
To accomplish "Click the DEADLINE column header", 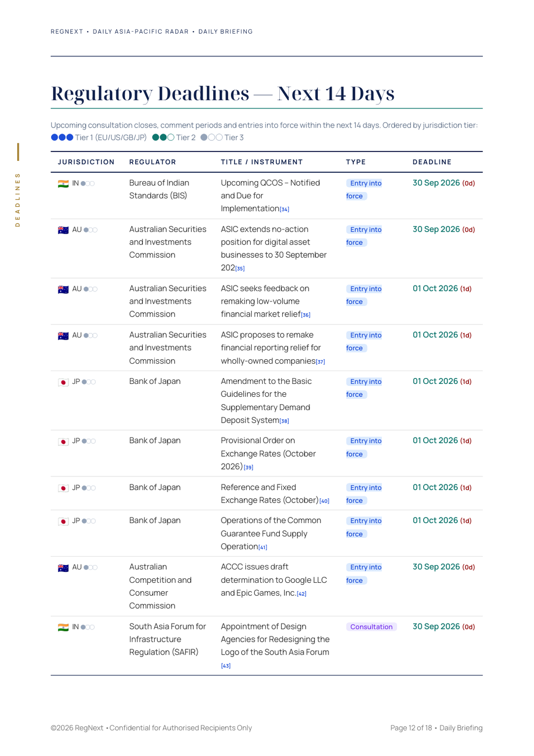I will [x=432, y=162].
